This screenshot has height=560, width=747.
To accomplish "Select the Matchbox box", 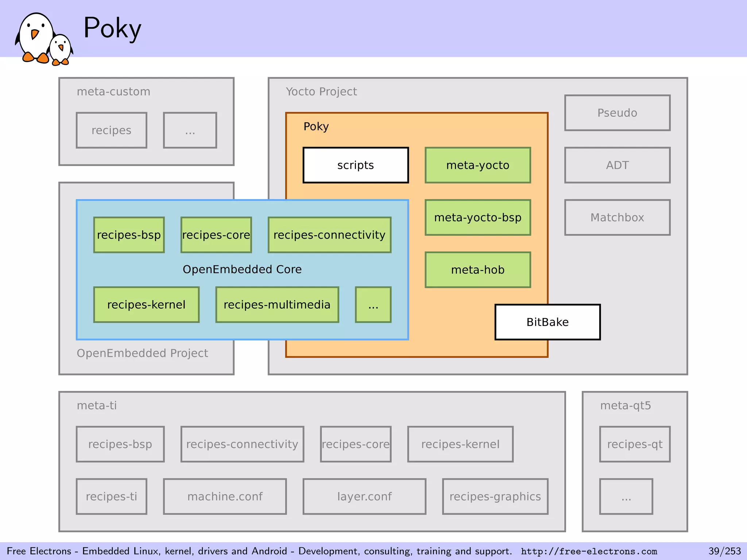I will pyautogui.click(x=617, y=217).
